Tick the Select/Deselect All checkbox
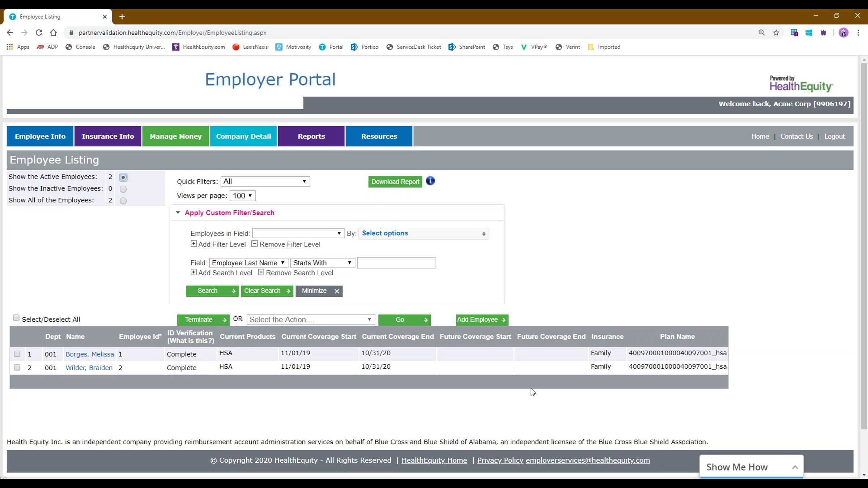 (x=16, y=318)
